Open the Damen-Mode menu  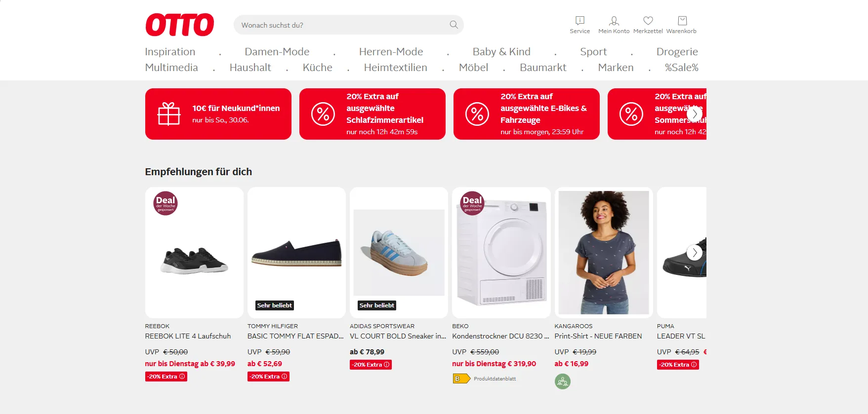point(277,52)
